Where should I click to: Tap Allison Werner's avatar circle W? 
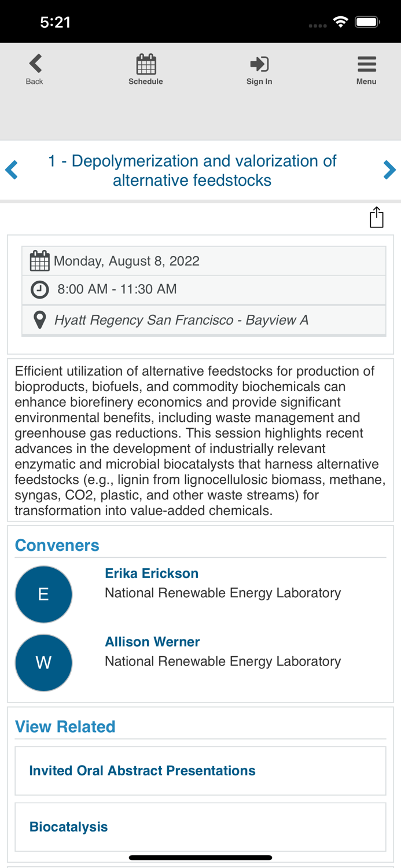point(43,663)
